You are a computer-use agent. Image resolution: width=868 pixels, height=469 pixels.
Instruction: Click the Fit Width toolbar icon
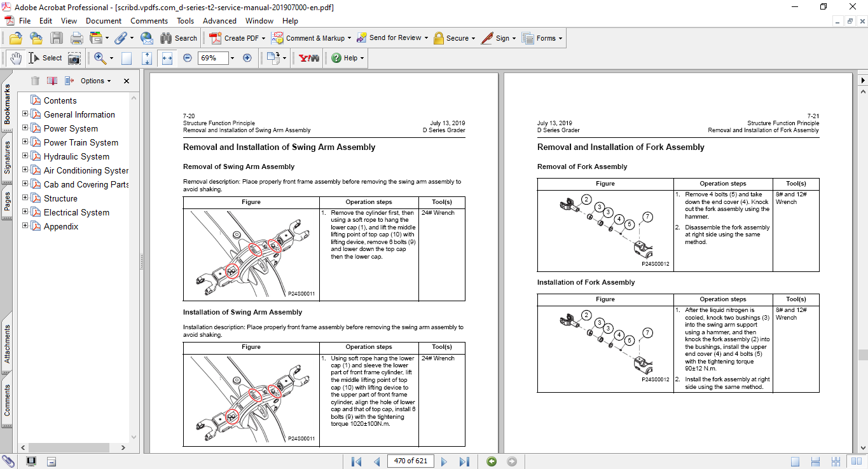coord(167,58)
